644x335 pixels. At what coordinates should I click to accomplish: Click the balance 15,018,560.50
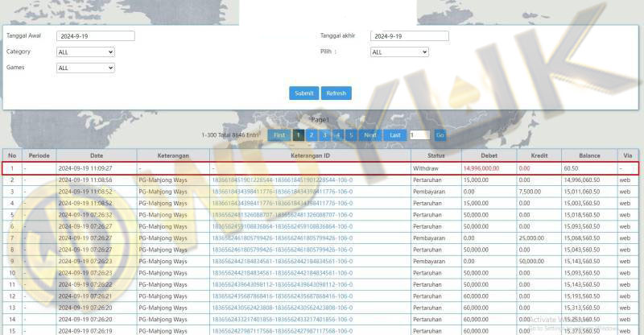[x=581, y=215]
